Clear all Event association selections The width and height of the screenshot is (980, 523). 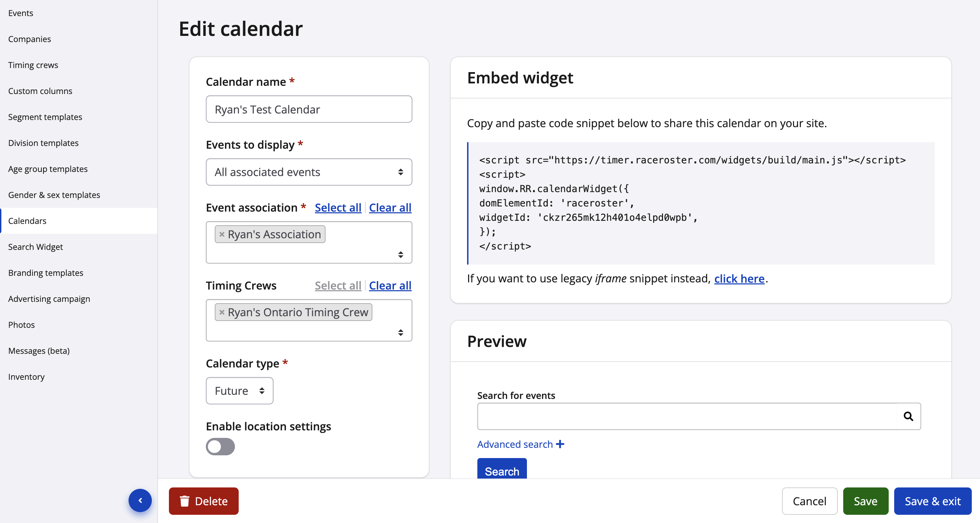coord(390,208)
